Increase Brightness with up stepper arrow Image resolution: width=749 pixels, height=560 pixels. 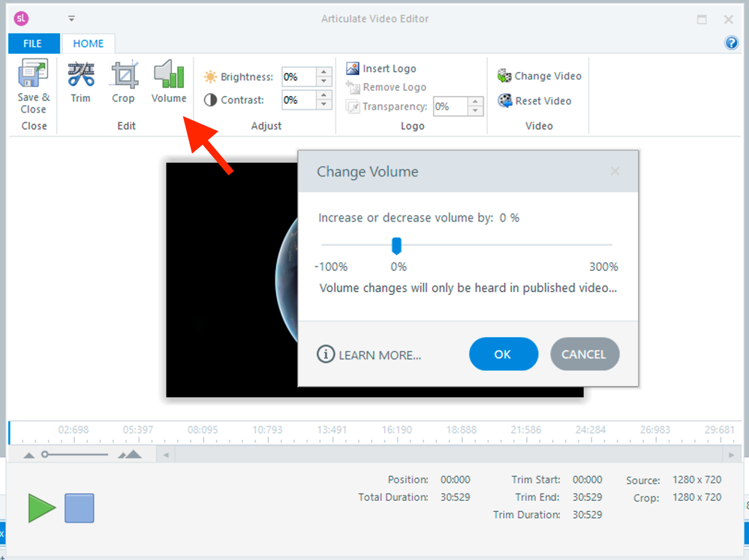point(324,71)
